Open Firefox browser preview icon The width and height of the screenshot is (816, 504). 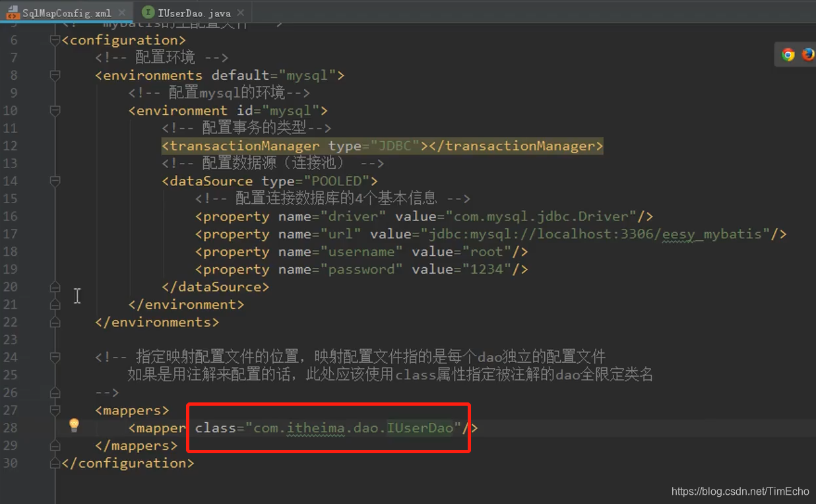808,55
